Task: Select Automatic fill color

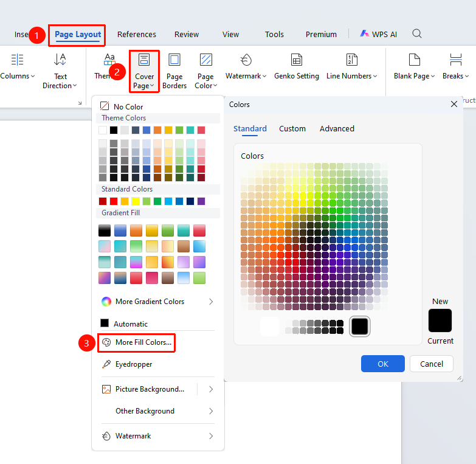Action: pos(124,324)
